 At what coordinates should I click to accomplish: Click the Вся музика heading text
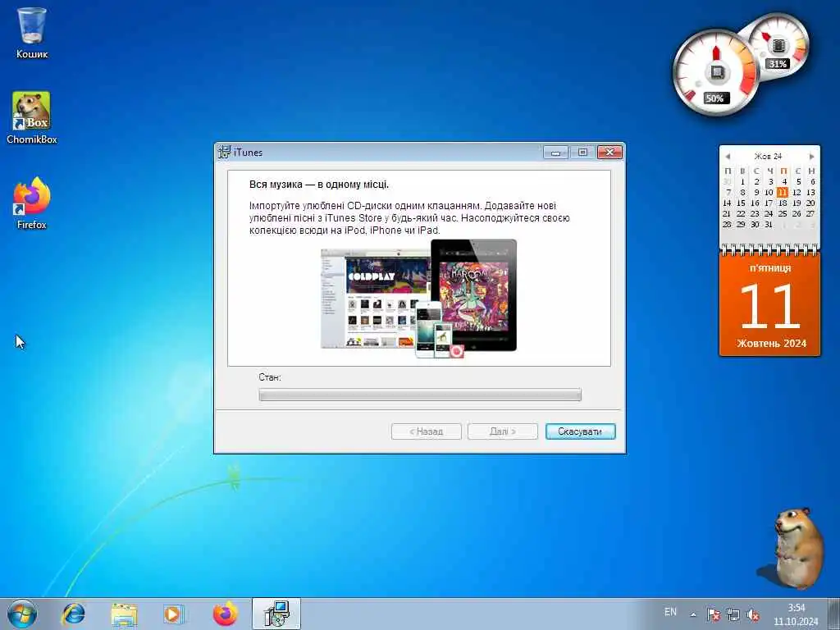click(x=319, y=185)
